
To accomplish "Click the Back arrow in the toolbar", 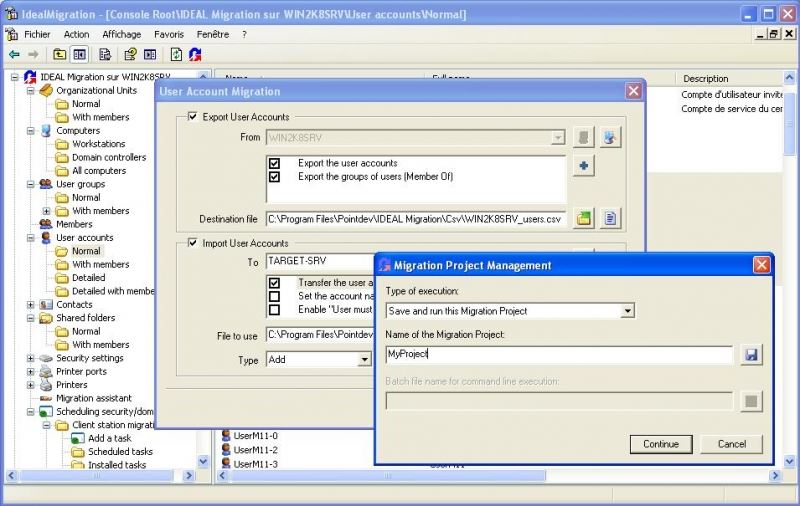I will pos(14,54).
